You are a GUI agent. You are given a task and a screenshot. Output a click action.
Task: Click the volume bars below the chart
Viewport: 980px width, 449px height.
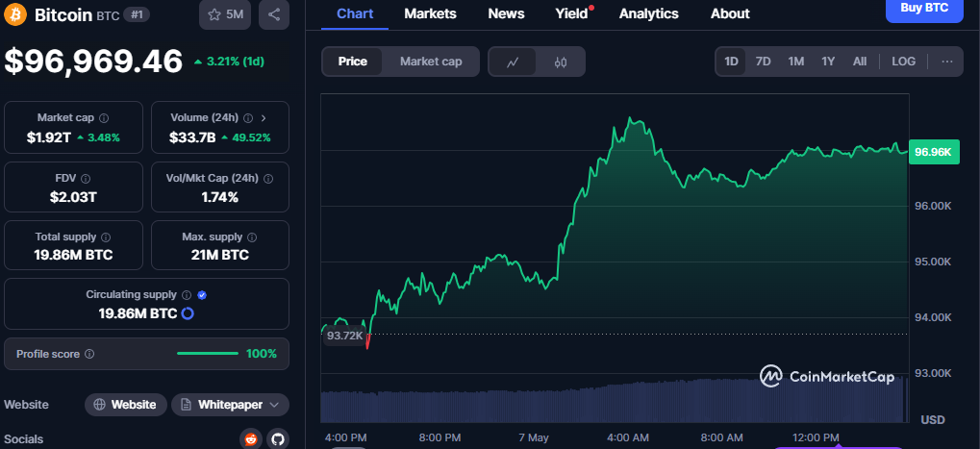coord(615,401)
